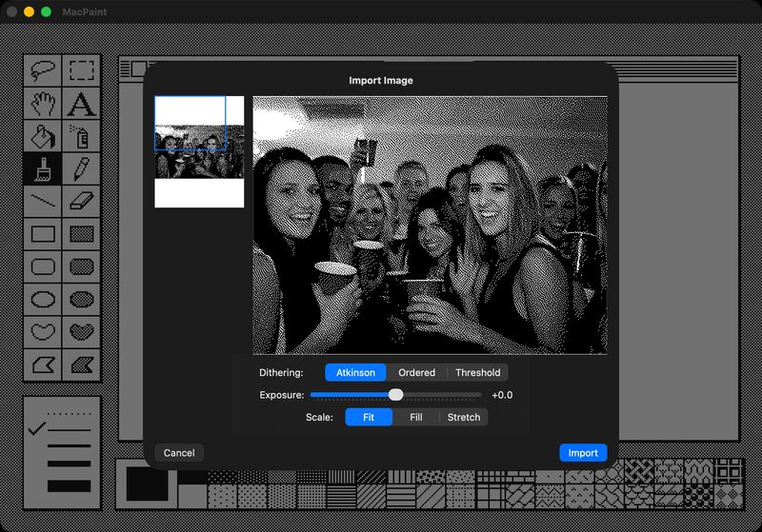Click the green zoom window button
This screenshot has height=532, width=762.
click(x=46, y=11)
